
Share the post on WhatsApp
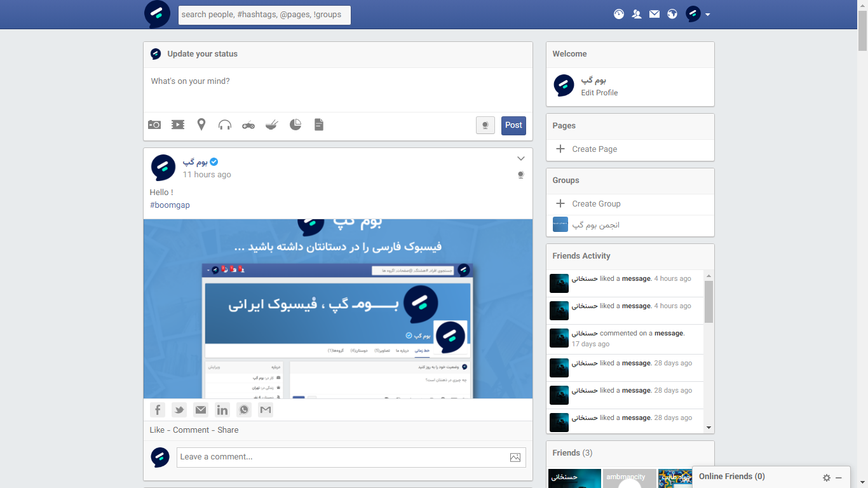(244, 410)
